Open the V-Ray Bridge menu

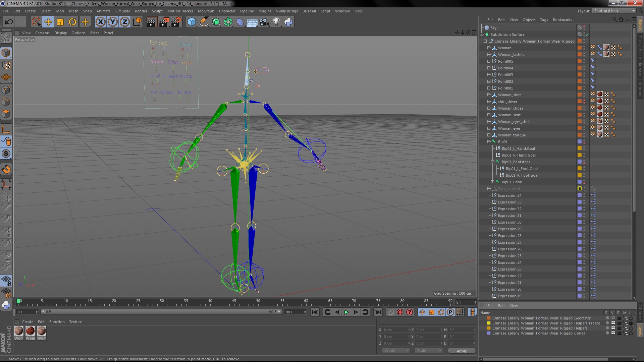tap(287, 11)
